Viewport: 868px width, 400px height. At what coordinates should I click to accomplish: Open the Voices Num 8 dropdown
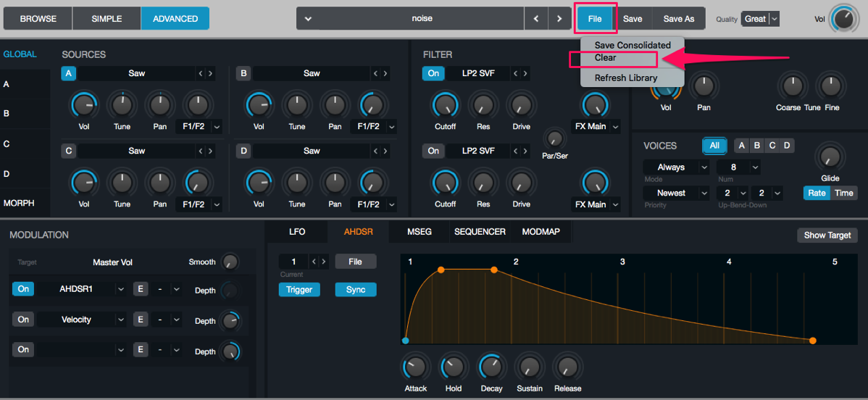coord(738,167)
